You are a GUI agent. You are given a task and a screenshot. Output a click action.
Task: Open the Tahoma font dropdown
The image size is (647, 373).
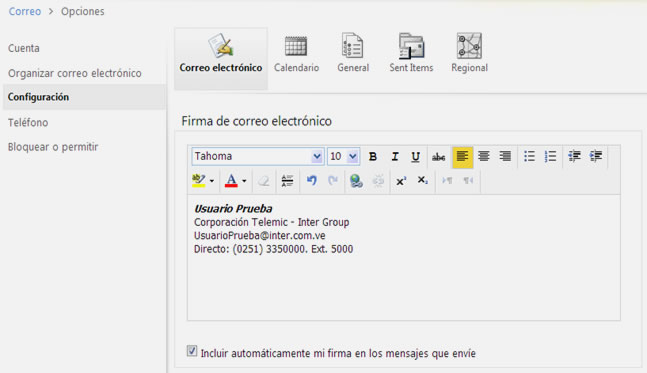tap(257, 156)
